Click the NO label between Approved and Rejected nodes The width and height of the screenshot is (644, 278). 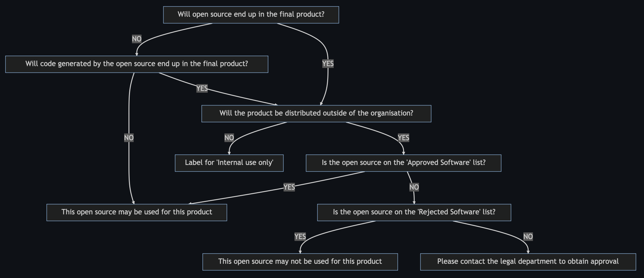(414, 187)
